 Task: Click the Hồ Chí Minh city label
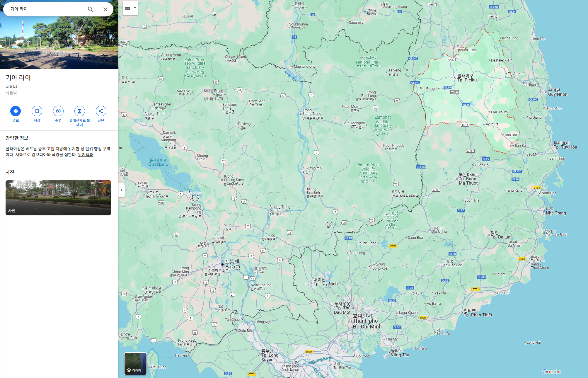tap(367, 326)
